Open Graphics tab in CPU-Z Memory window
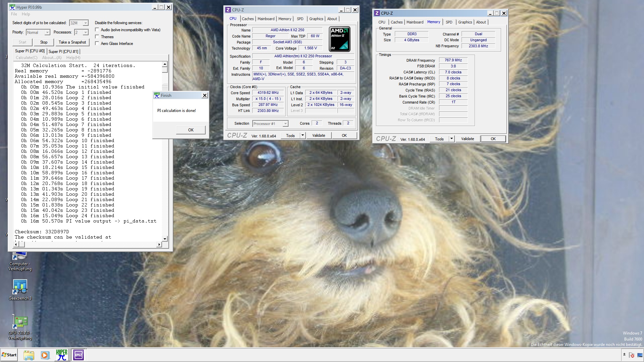 465,22
